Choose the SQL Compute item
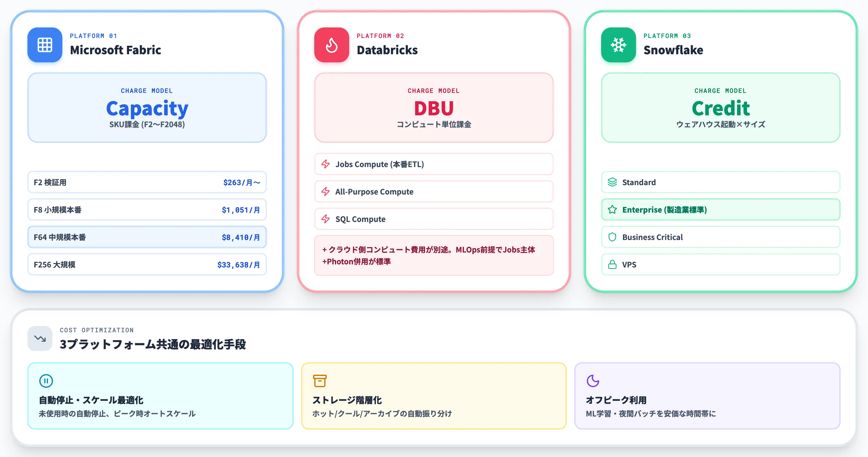Image resolution: width=868 pixels, height=457 pixels. 434,219
